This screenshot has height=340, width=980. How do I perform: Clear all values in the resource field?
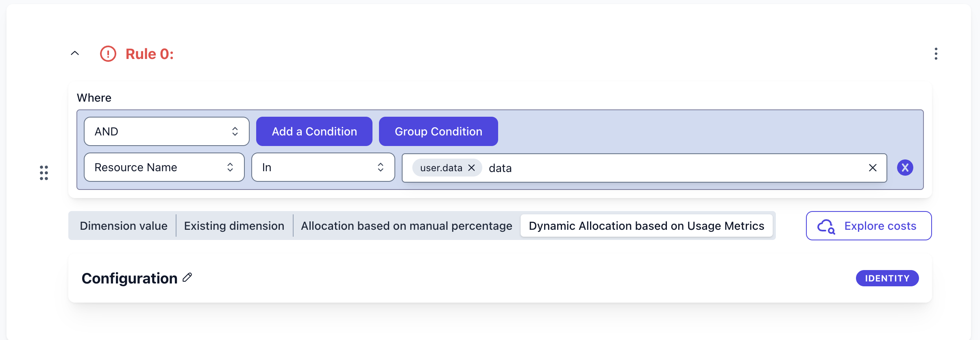pyautogui.click(x=872, y=168)
